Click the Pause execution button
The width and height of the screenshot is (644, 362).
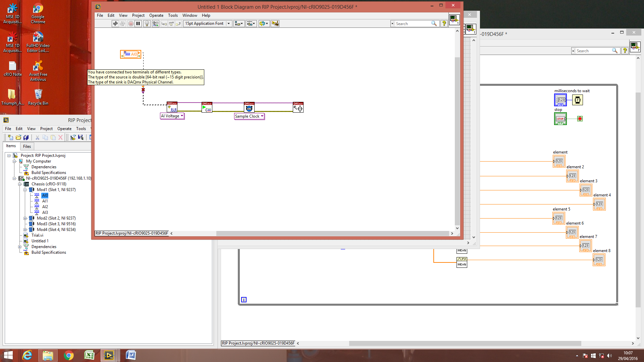click(x=138, y=23)
